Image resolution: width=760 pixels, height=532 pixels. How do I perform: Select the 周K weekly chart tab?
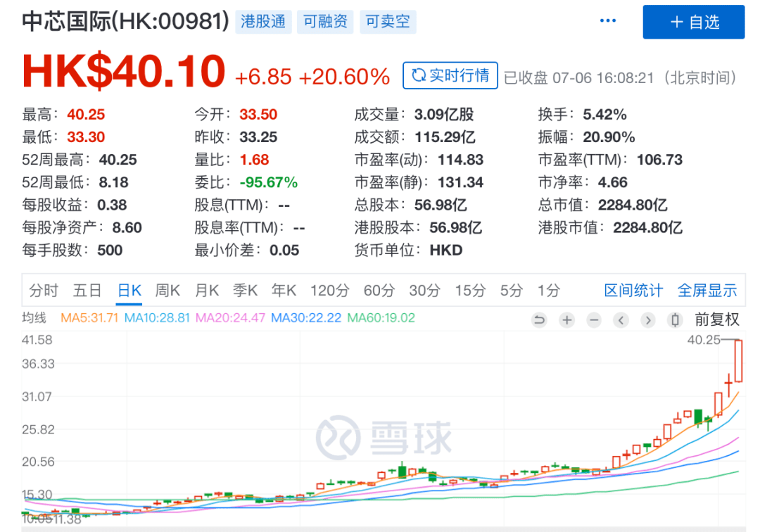coord(167,290)
